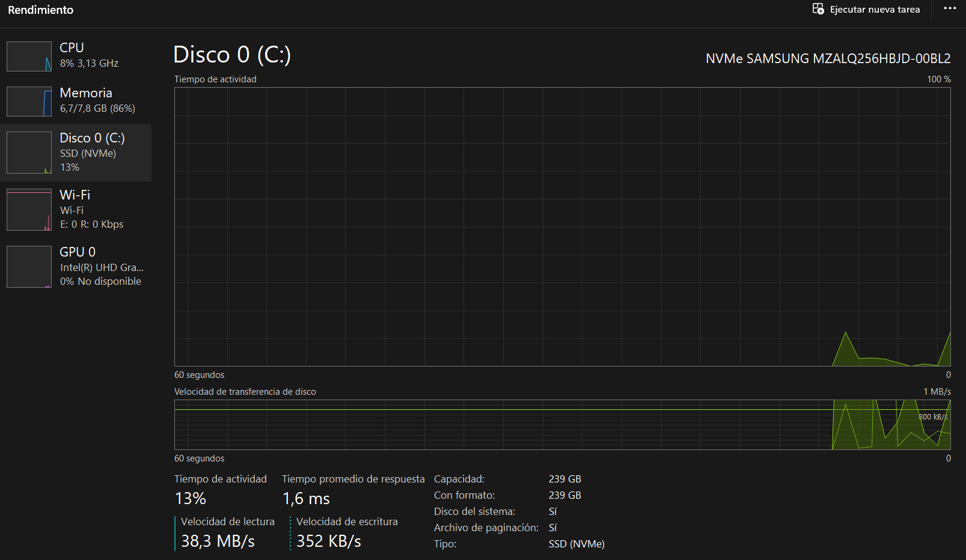The height and width of the screenshot is (560, 966).
Task: Click the Con formato value 239 GB
Action: 565,495
